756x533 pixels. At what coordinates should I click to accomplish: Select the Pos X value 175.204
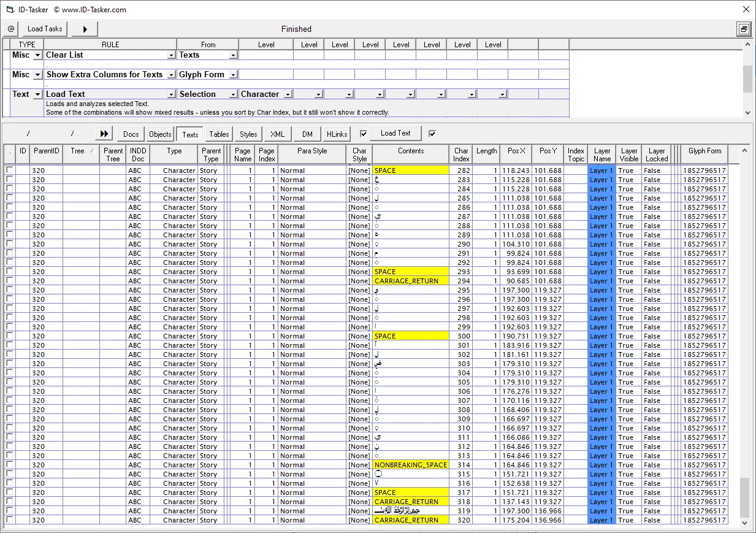click(516, 520)
